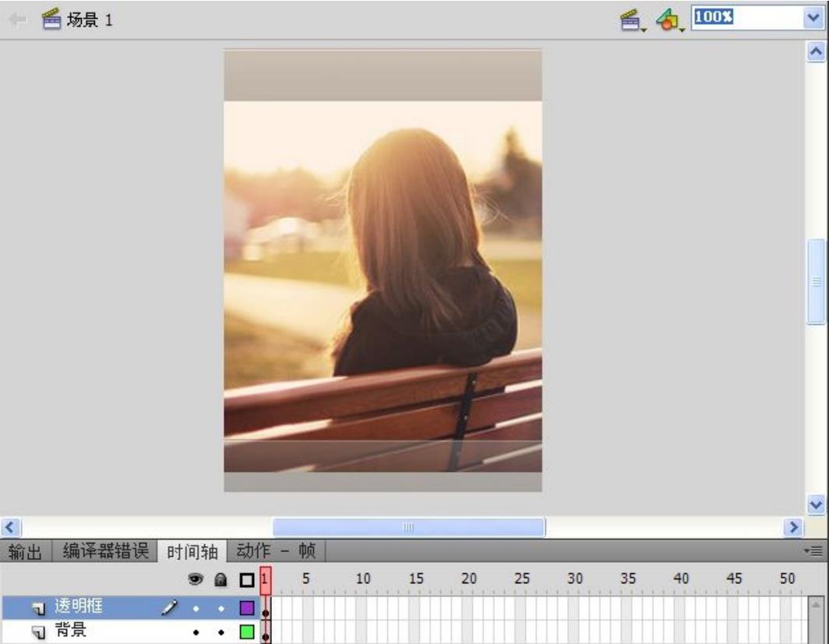Click the show-all-outlines square icon
Screen dimensions: 829x644
[247, 580]
